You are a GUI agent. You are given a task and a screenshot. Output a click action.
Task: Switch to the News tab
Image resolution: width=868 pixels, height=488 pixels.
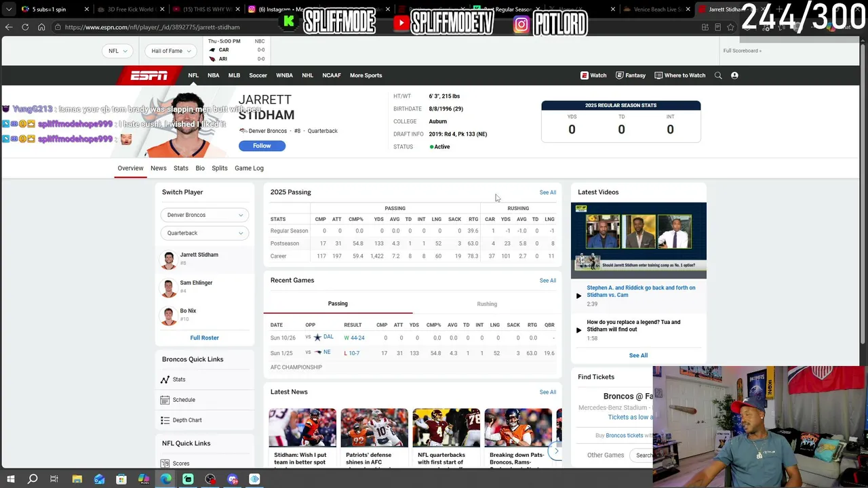point(158,168)
